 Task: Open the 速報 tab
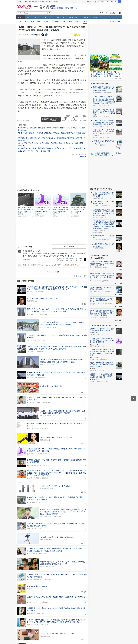click(28, 17)
